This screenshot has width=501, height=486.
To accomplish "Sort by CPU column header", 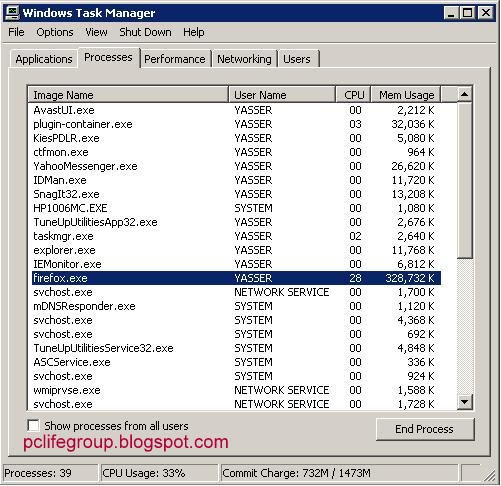I will coord(353,95).
